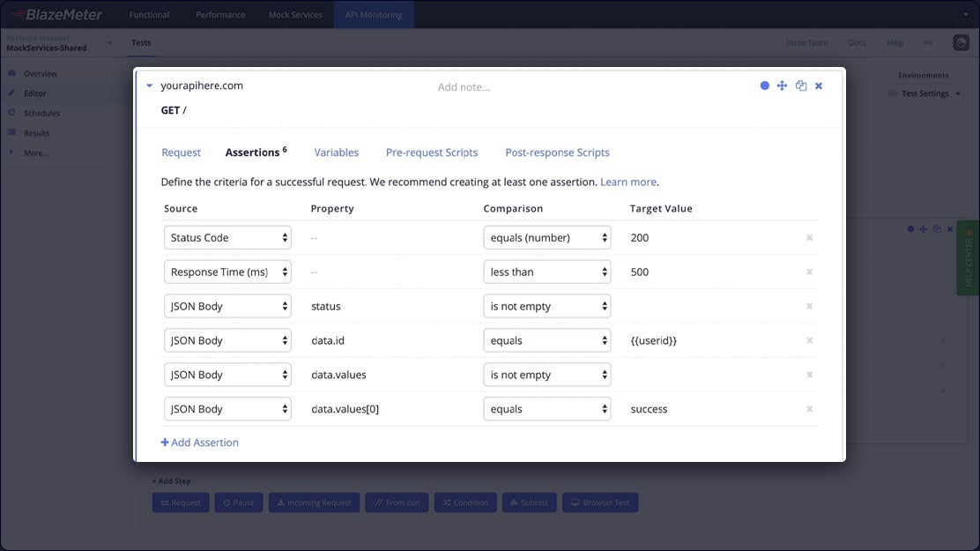This screenshot has height=551, width=980.
Task: Open the JSON Body source dropdown for status
Action: [227, 307]
